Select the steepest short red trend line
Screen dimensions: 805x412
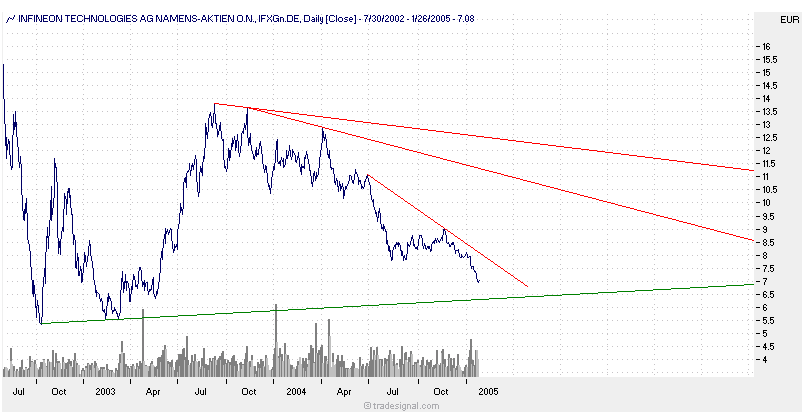(447, 231)
